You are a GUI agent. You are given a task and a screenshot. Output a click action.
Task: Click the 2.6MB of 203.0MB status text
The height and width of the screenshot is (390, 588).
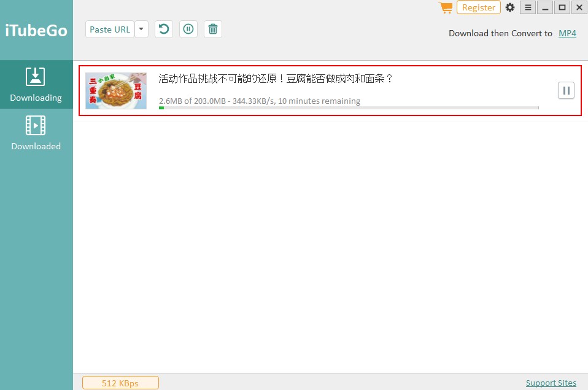click(x=260, y=101)
